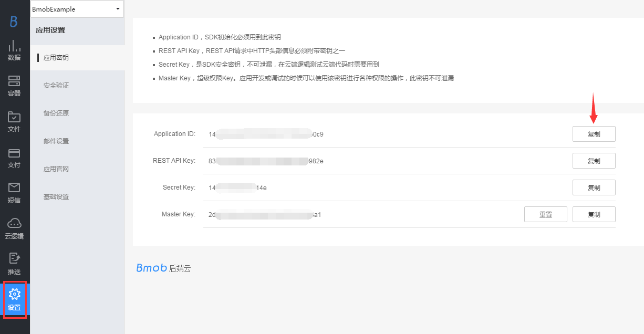Screen dimensions: 644x334
Task: Select the 设置 (Settings) gear icon
Action: point(14,299)
